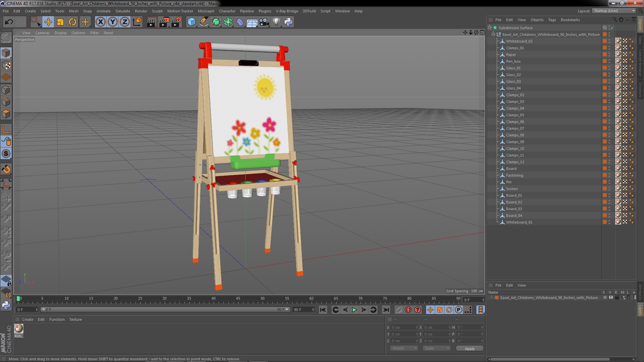This screenshot has width=644, height=362.
Task: Add a Cube primitive object
Action: (x=192, y=22)
